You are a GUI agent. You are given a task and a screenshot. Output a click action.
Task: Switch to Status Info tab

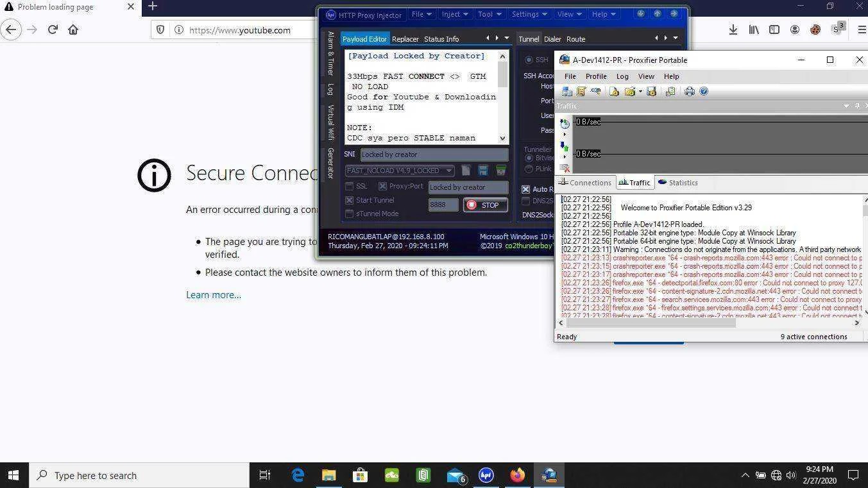coord(441,39)
